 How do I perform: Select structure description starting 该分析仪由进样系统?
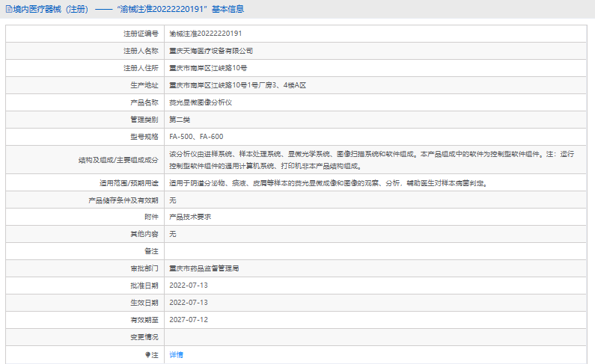tap(371, 160)
